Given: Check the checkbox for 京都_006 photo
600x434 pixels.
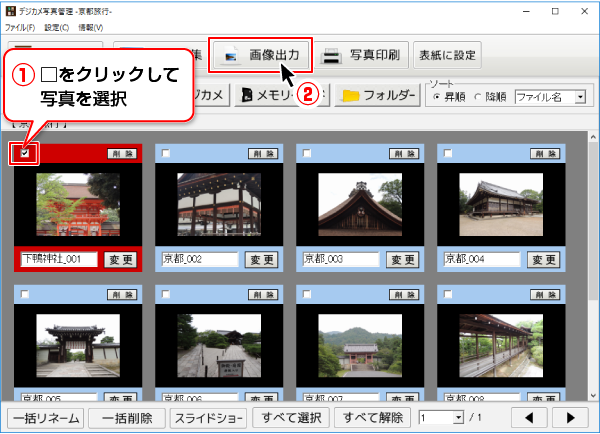Looking at the screenshot, I should [166, 294].
